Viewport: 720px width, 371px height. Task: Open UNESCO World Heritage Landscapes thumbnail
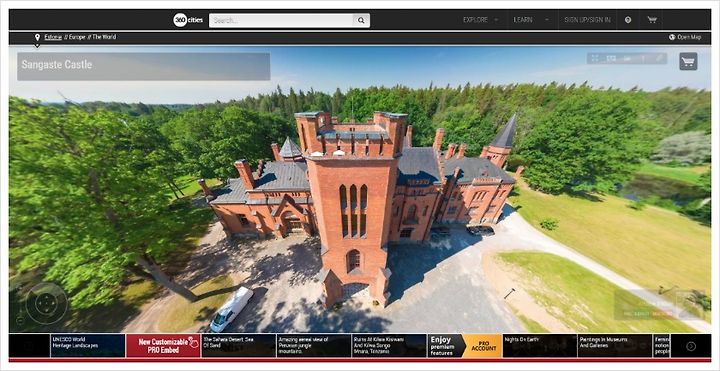point(88,346)
